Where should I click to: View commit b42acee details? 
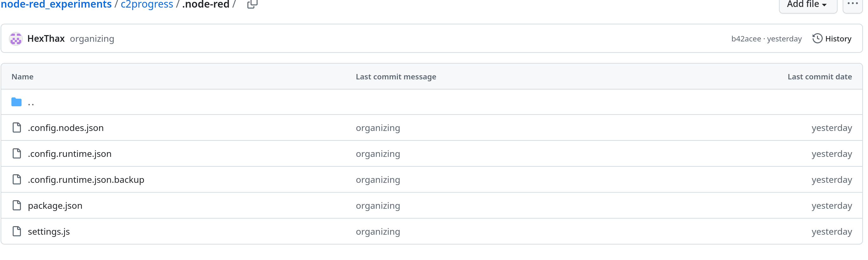(746, 39)
